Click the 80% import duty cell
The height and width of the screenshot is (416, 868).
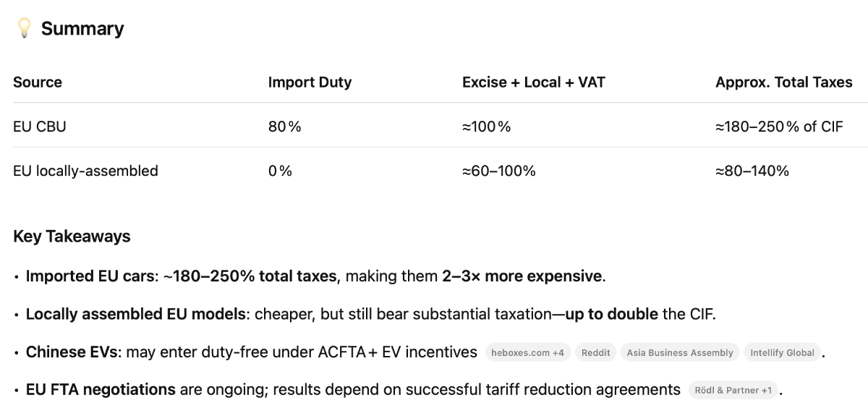pos(284,127)
